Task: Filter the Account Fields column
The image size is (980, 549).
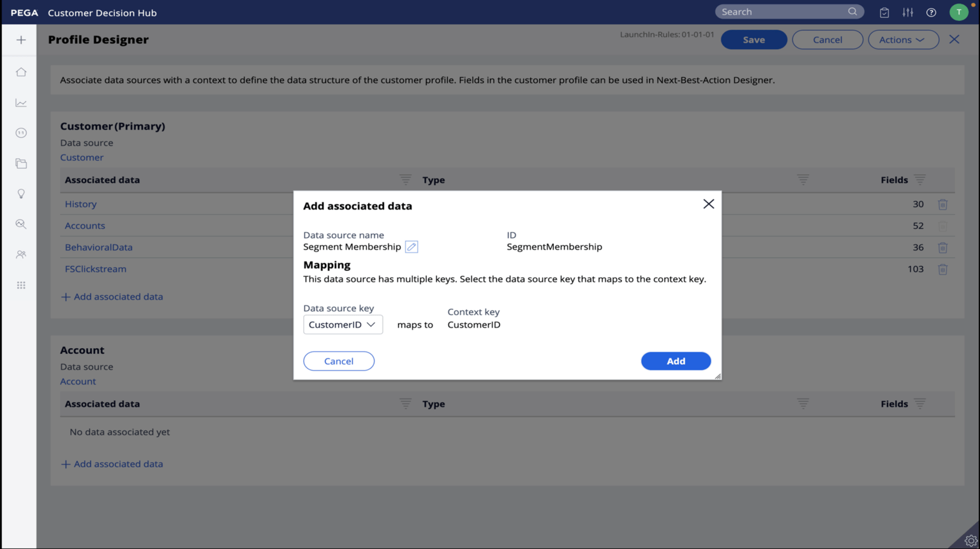Action: 919,404
